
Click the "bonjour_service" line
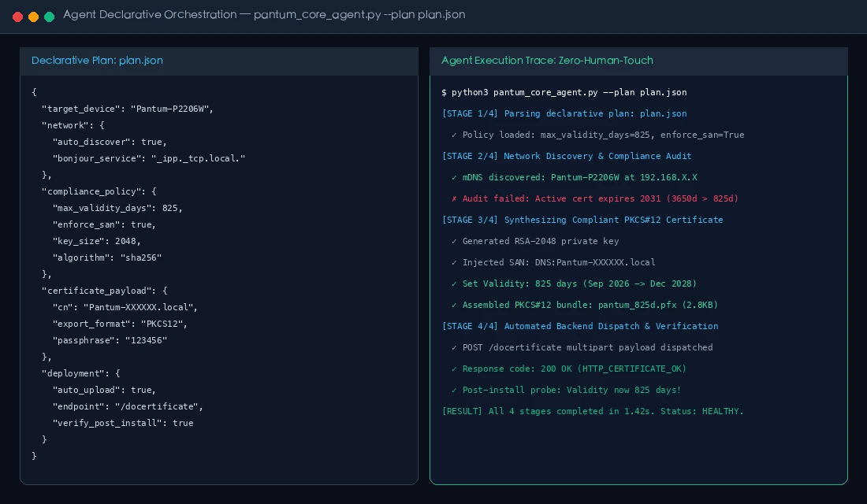[x=149, y=158]
